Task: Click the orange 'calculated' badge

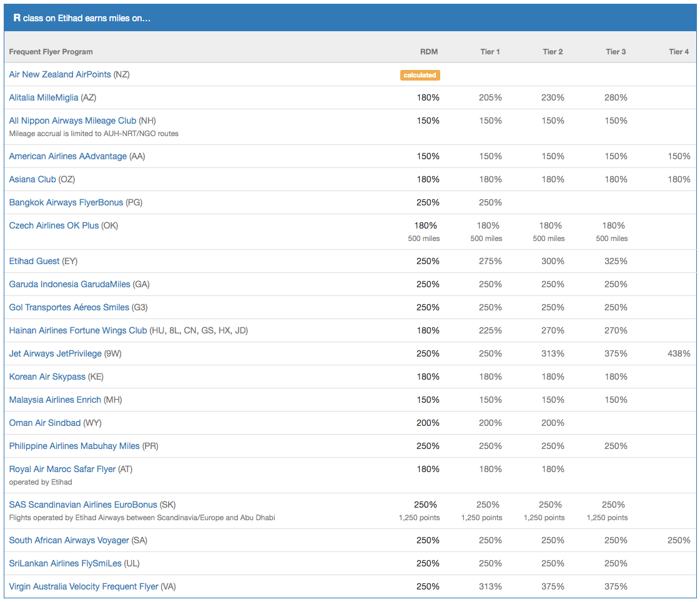Action: click(420, 75)
